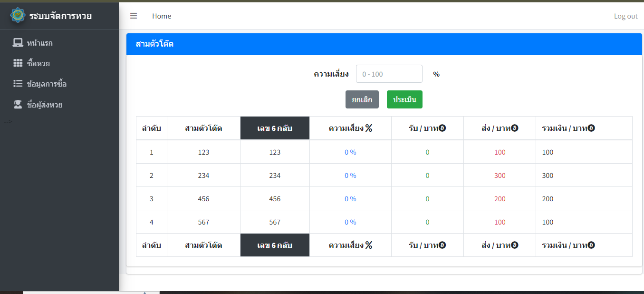This screenshot has width=644, height=294.
Task: Select the bottom เลข 6 กลับ footer header
Action: pyautogui.click(x=275, y=245)
